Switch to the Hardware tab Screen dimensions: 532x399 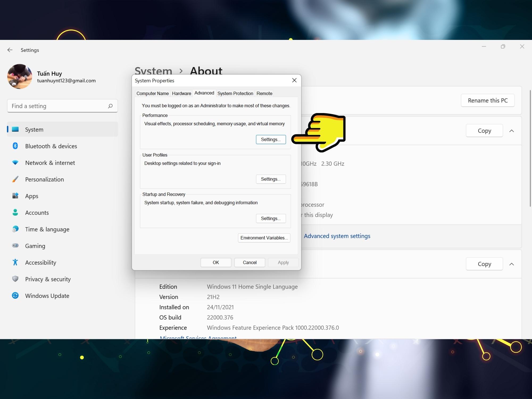point(181,93)
